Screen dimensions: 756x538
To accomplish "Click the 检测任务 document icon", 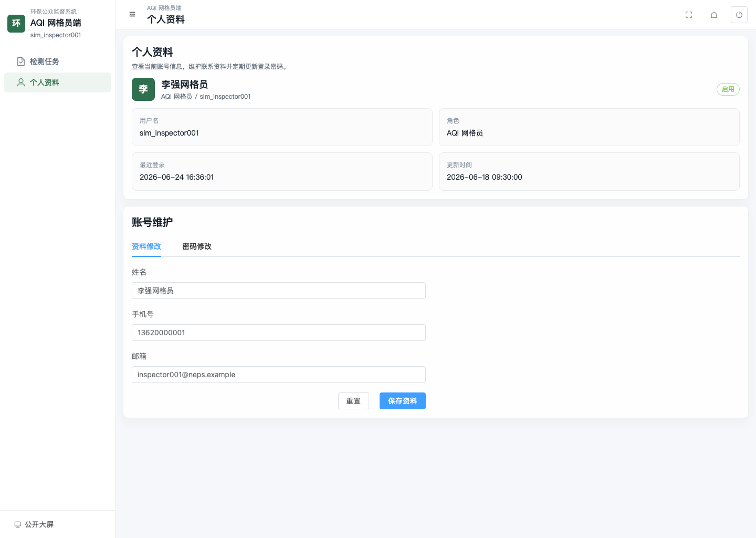I will [x=21, y=61].
